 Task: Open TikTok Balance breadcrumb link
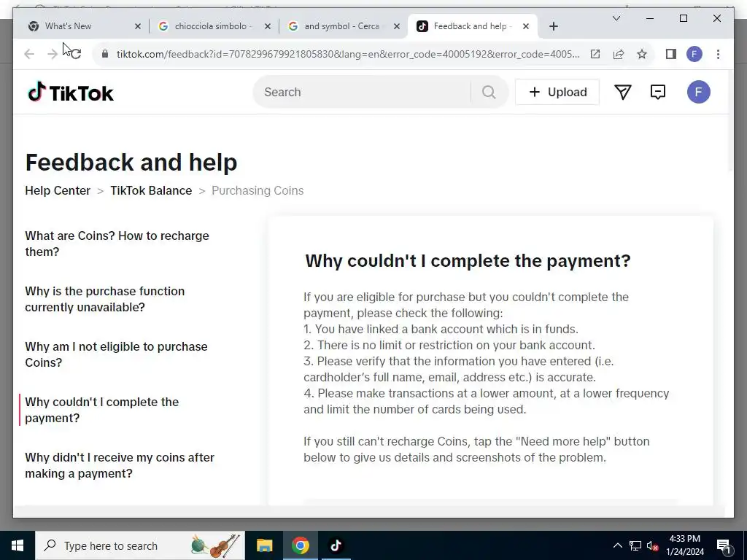tap(151, 190)
